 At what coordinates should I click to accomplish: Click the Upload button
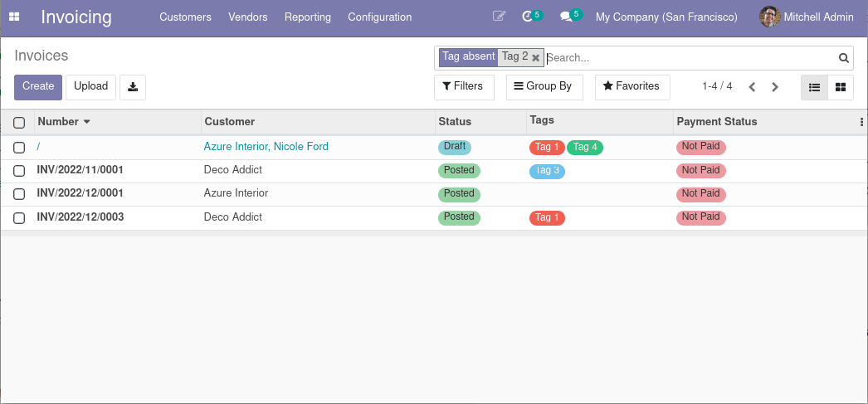click(x=90, y=87)
